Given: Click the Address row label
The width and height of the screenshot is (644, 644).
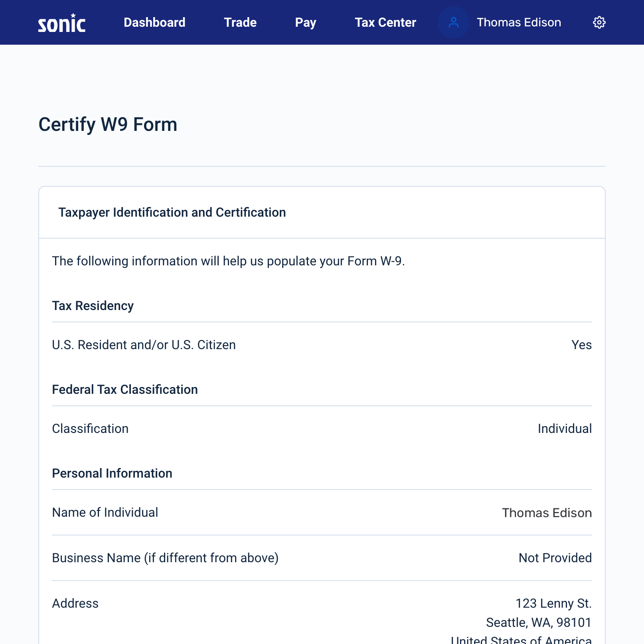Looking at the screenshot, I should pos(75,603).
